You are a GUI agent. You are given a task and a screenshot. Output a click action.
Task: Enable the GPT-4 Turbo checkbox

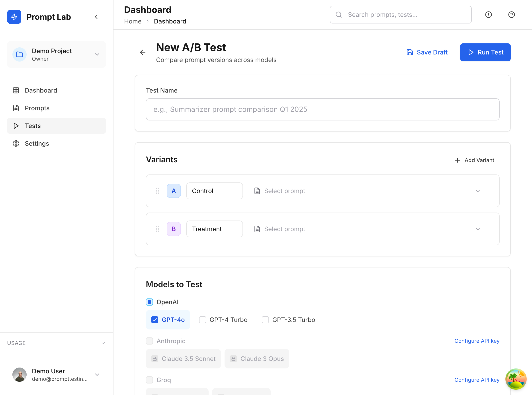(202, 320)
